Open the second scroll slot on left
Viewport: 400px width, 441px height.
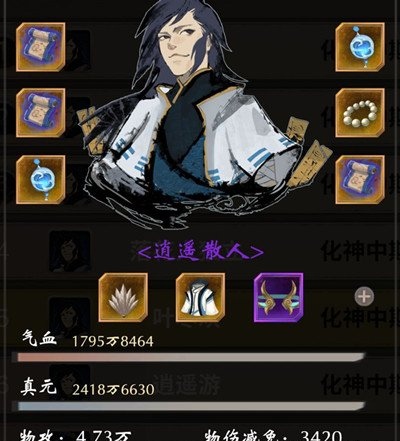(41, 113)
